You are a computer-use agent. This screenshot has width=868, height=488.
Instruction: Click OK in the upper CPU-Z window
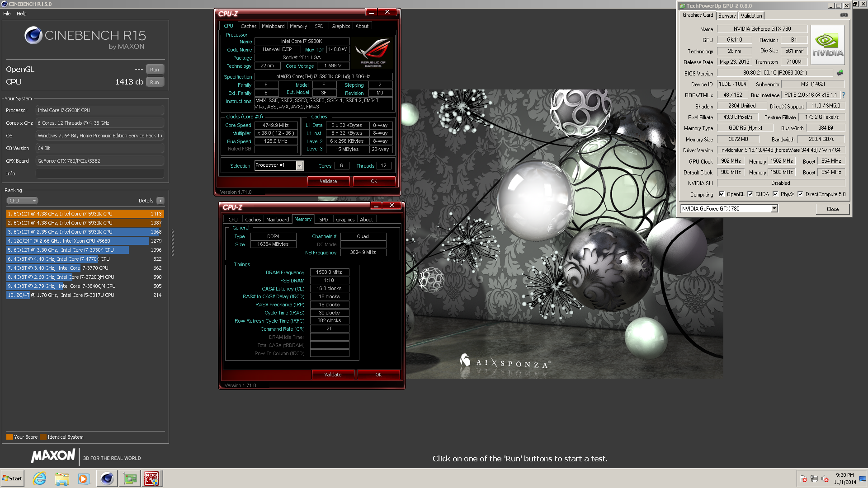tap(374, 181)
